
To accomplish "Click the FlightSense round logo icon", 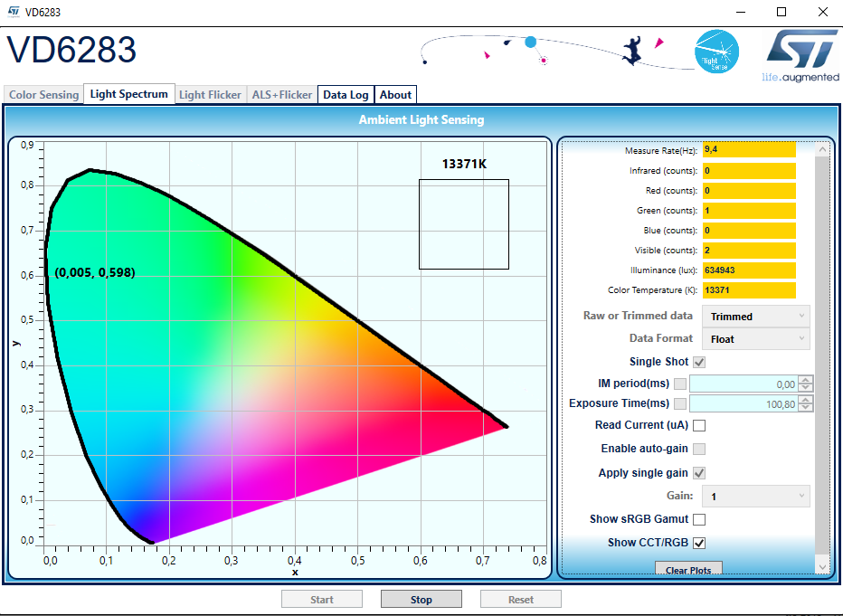I will [x=716, y=52].
